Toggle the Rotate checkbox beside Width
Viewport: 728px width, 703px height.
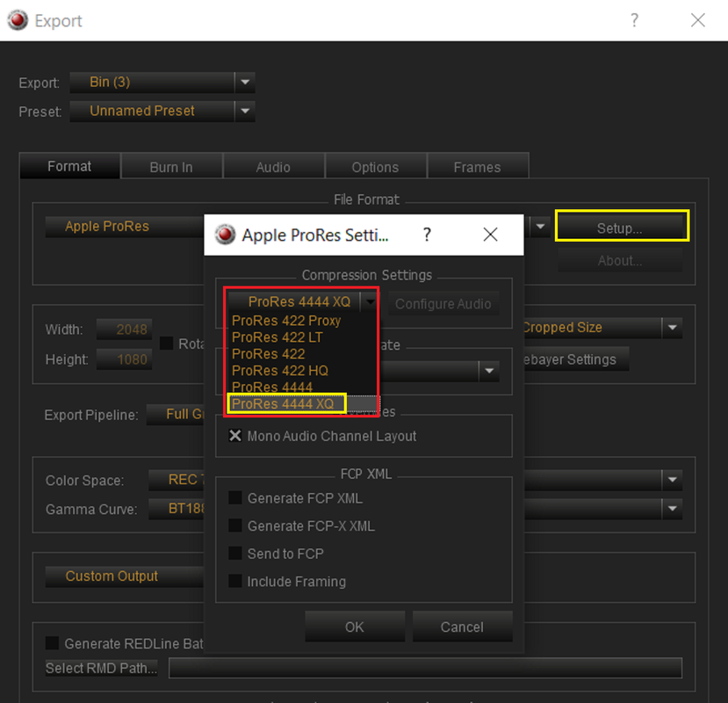click(x=166, y=344)
